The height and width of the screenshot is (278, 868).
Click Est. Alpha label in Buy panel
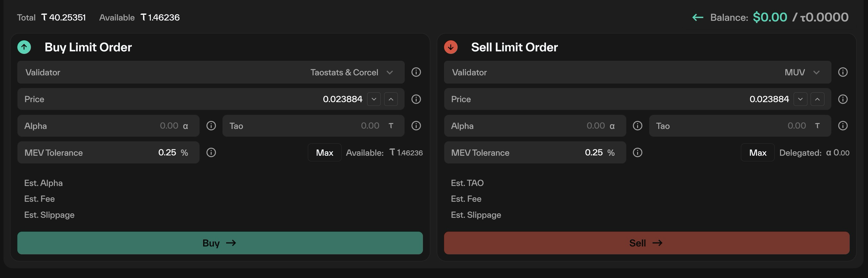[44, 183]
